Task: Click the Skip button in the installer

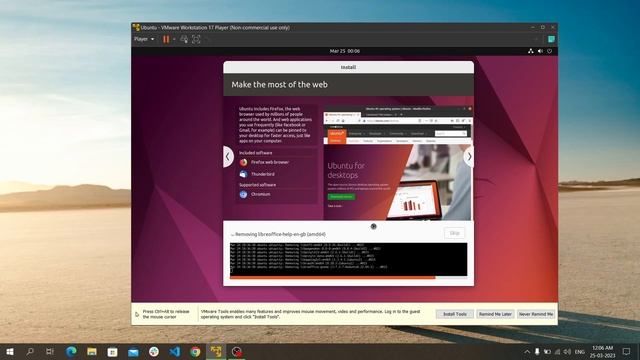Action: click(x=454, y=233)
